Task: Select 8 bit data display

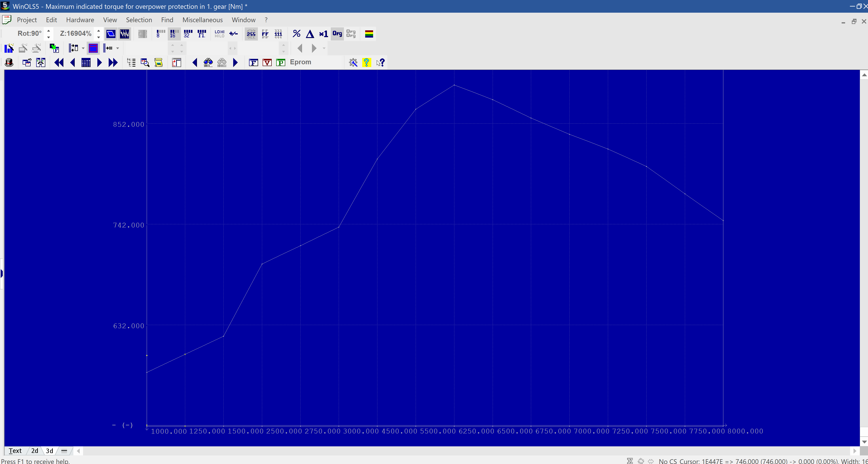Action: point(160,34)
